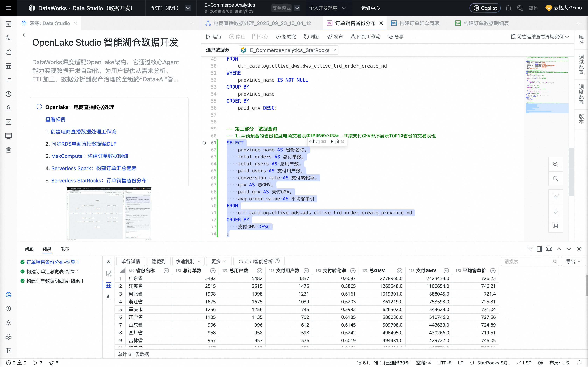Click the Publish (发布) paper-plane icon

(330, 37)
